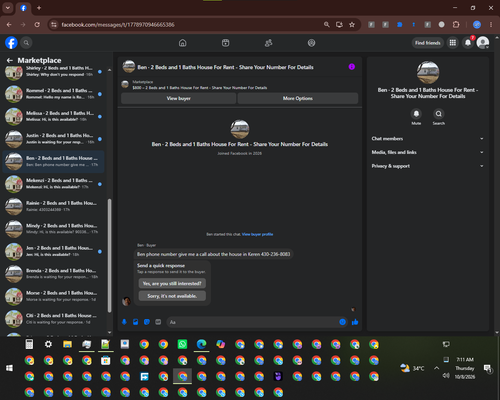Screen dimensions: 500x400
Task: Open the Gaming icon in top navigation
Action: tap(311, 43)
